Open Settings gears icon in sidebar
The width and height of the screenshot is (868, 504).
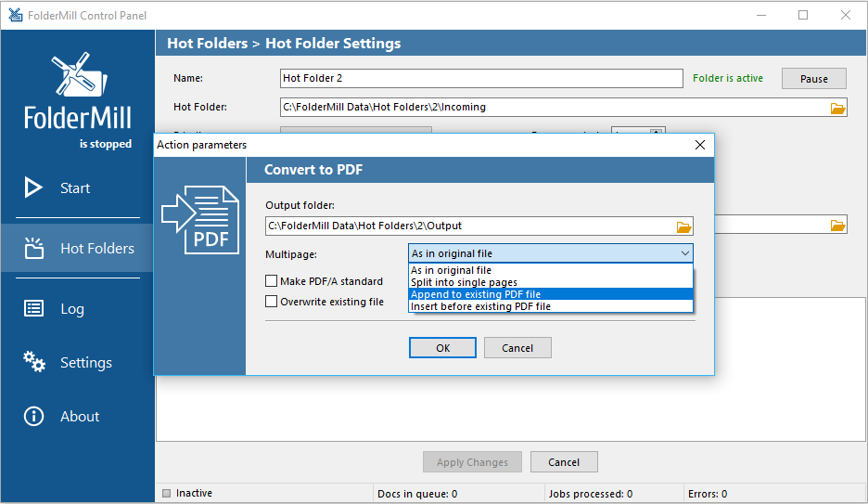34,362
